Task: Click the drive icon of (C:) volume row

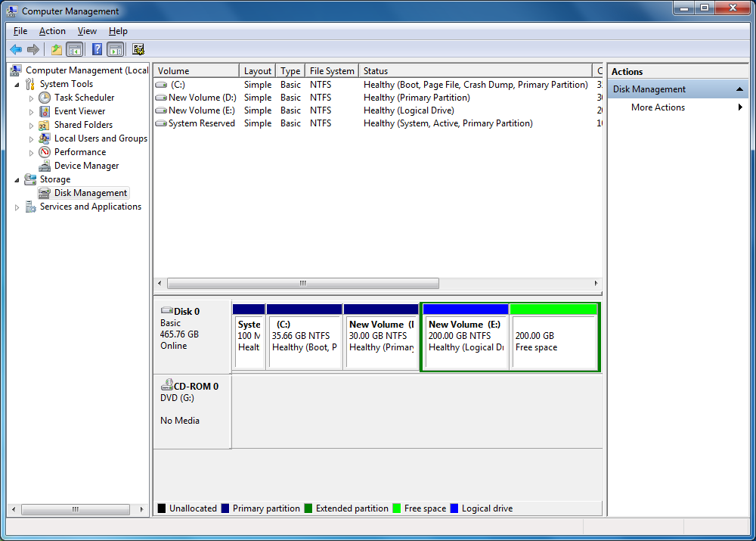Action: [161, 85]
